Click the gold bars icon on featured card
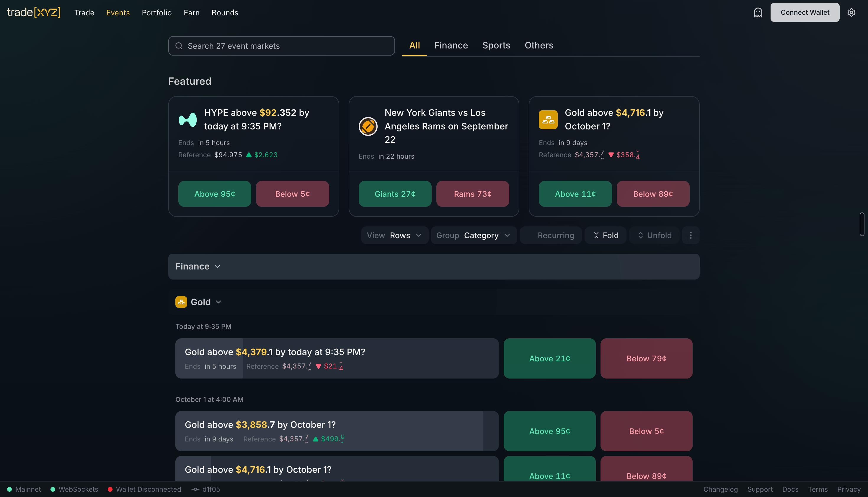Viewport: 868px width, 497px height. [548, 119]
